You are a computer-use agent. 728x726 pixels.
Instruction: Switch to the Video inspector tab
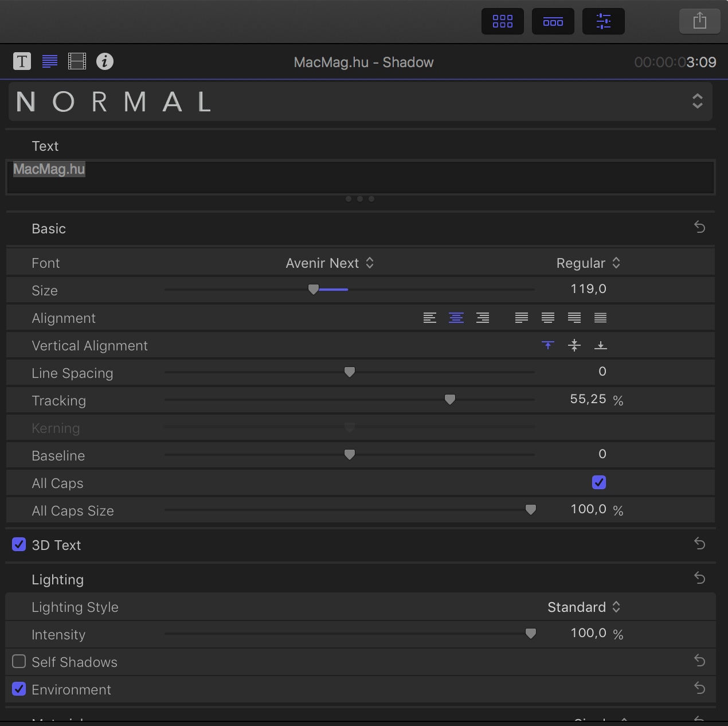tap(77, 61)
